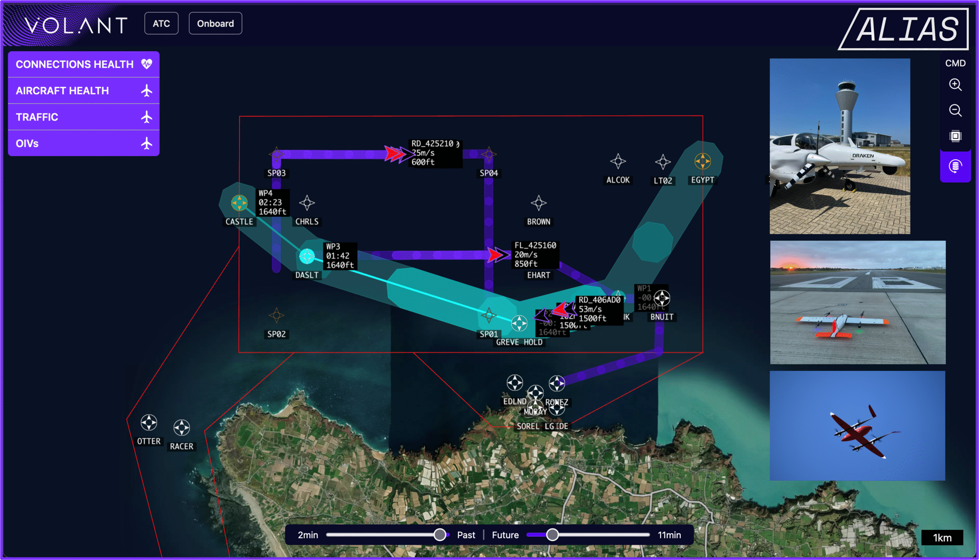The height and width of the screenshot is (560, 979).
Task: Click the 1km scale indicator
Action: 942,538
